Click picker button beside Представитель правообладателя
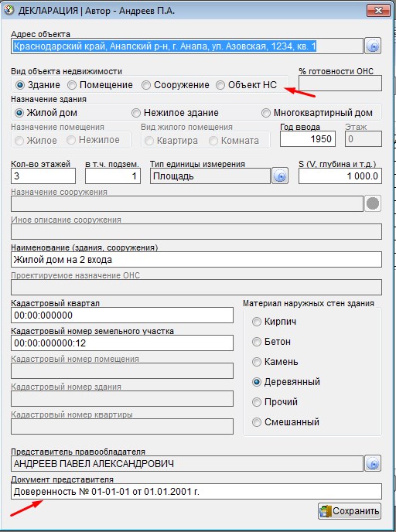 [373, 463]
